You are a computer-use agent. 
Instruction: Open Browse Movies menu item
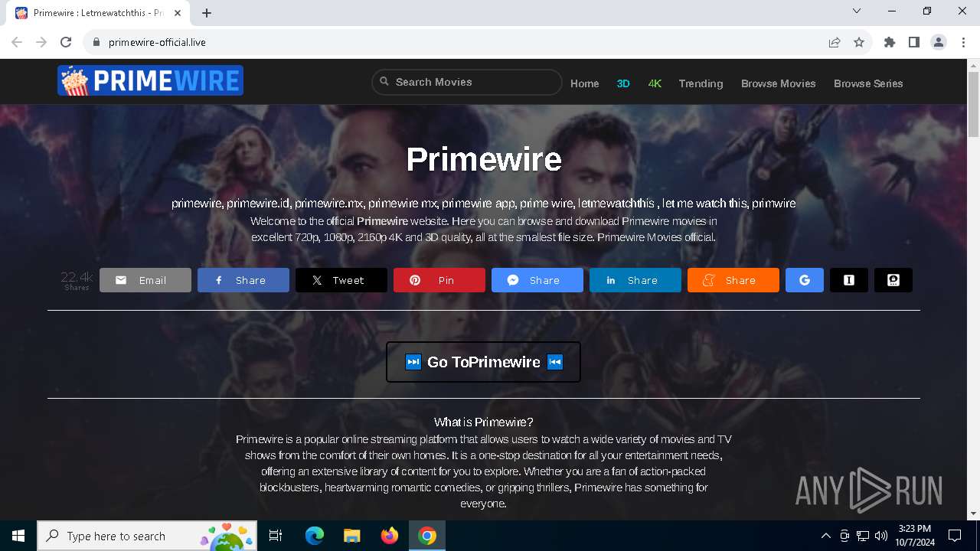(779, 83)
